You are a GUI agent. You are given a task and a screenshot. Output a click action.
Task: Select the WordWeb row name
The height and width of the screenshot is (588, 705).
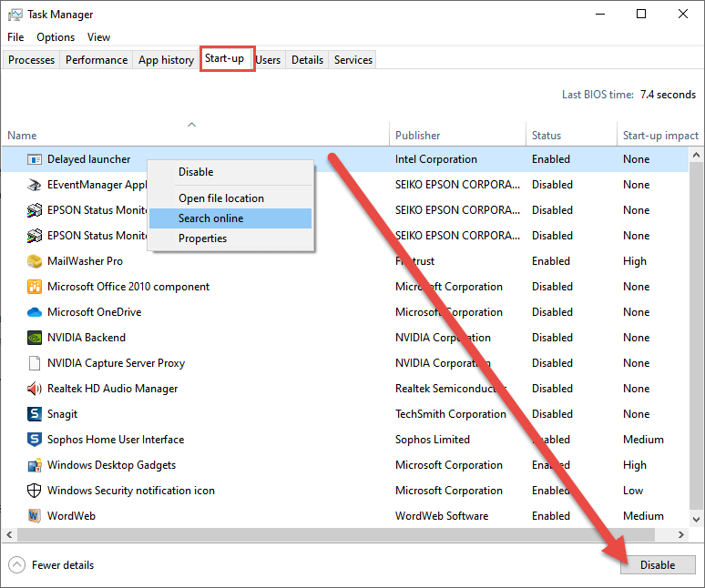click(x=71, y=516)
